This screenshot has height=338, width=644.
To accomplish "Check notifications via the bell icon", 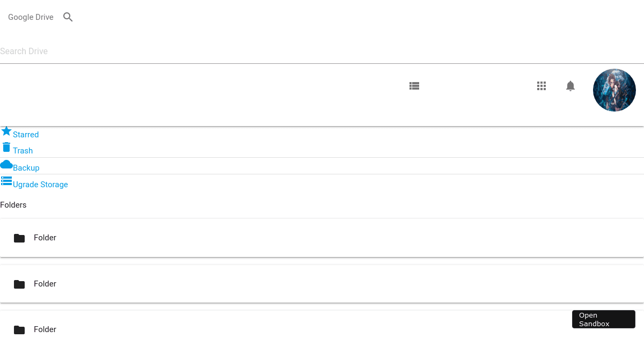I will 570,85.
